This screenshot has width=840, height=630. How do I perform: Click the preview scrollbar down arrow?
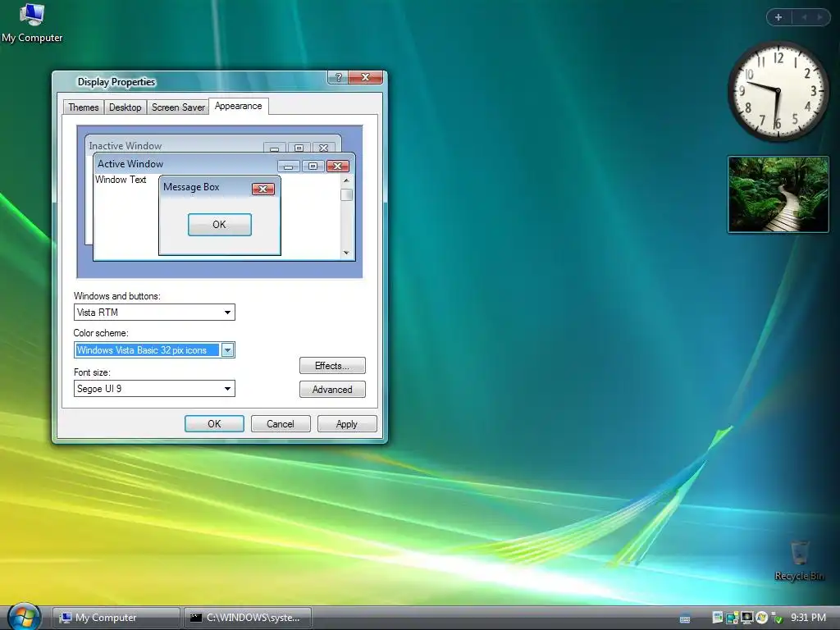(x=346, y=253)
